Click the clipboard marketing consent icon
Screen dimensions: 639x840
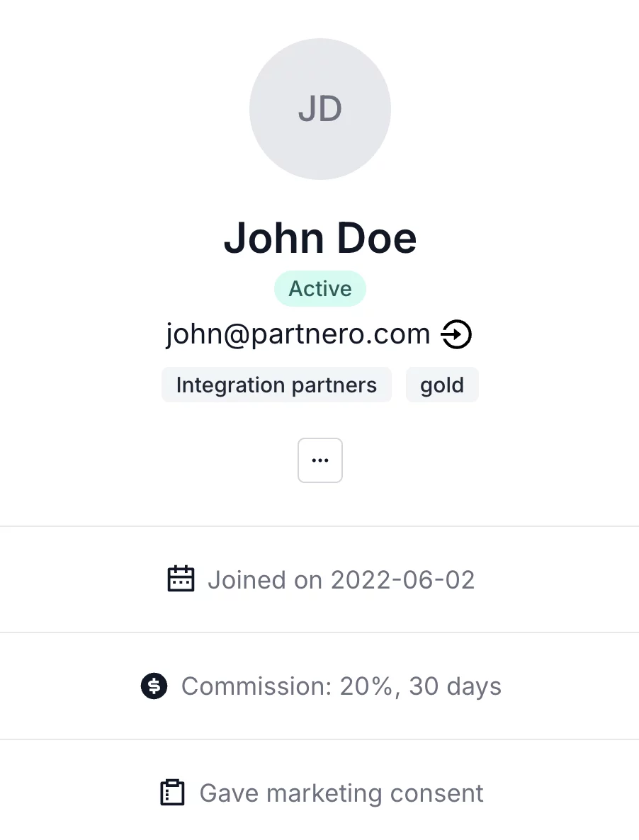172,793
